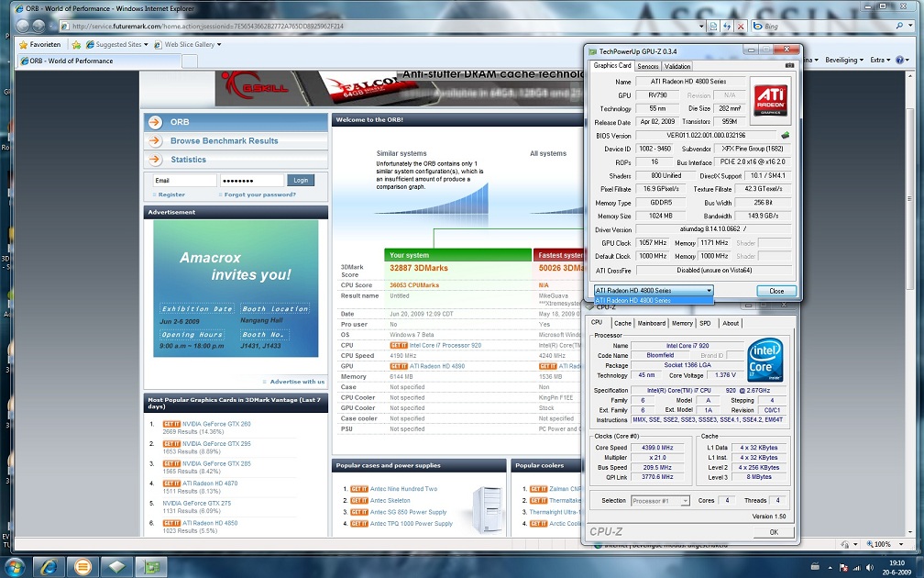
Task: Click the red stop loading icon
Action: pyautogui.click(x=741, y=26)
